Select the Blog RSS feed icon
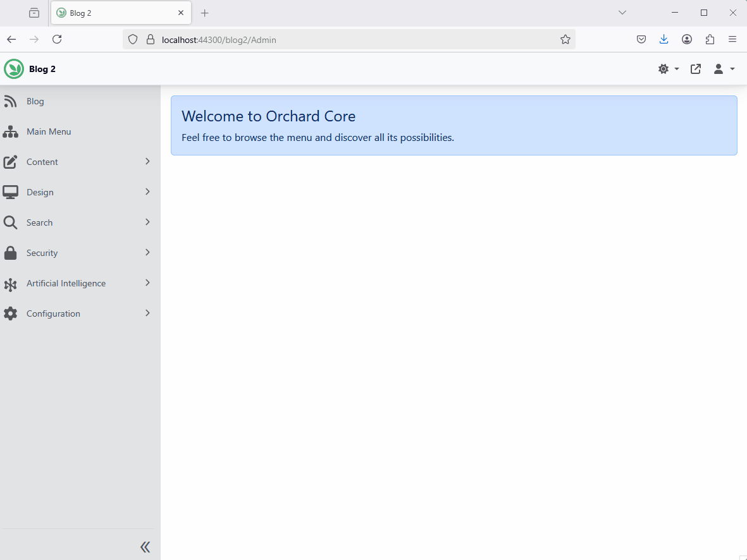The image size is (747, 560). (11, 101)
